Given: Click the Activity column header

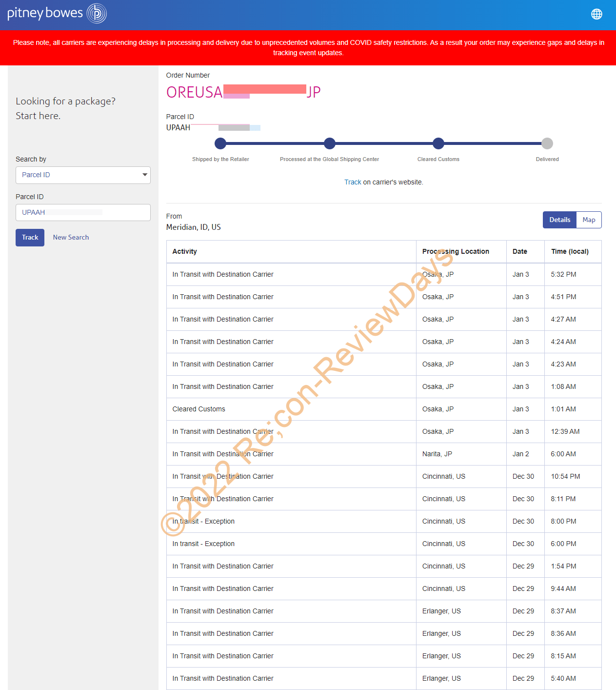Looking at the screenshot, I should pyautogui.click(x=185, y=251).
